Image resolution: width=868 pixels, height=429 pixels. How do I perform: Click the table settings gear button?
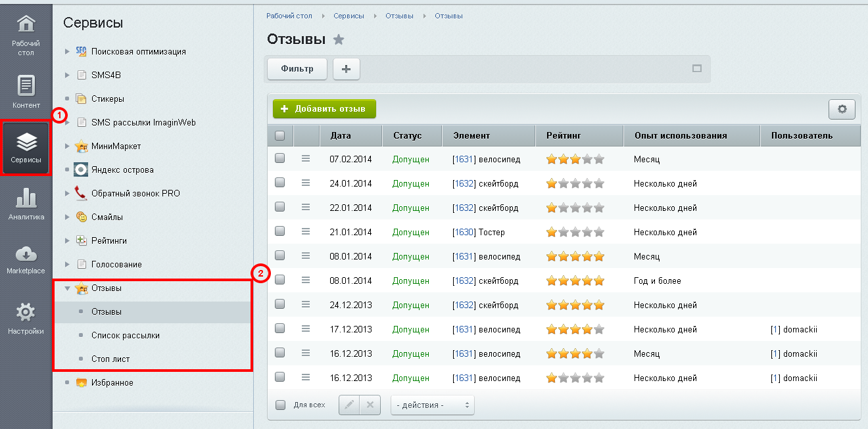coord(842,110)
